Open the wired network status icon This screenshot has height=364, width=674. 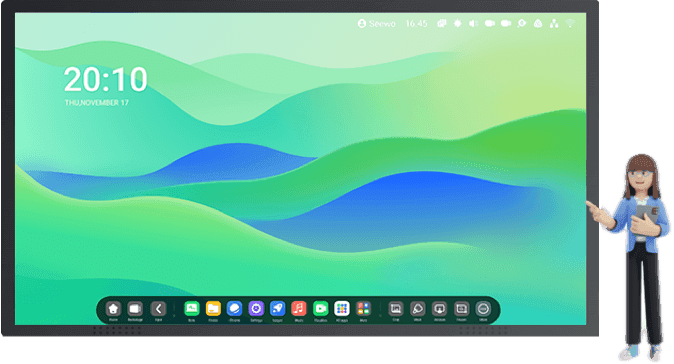pyautogui.click(x=554, y=23)
